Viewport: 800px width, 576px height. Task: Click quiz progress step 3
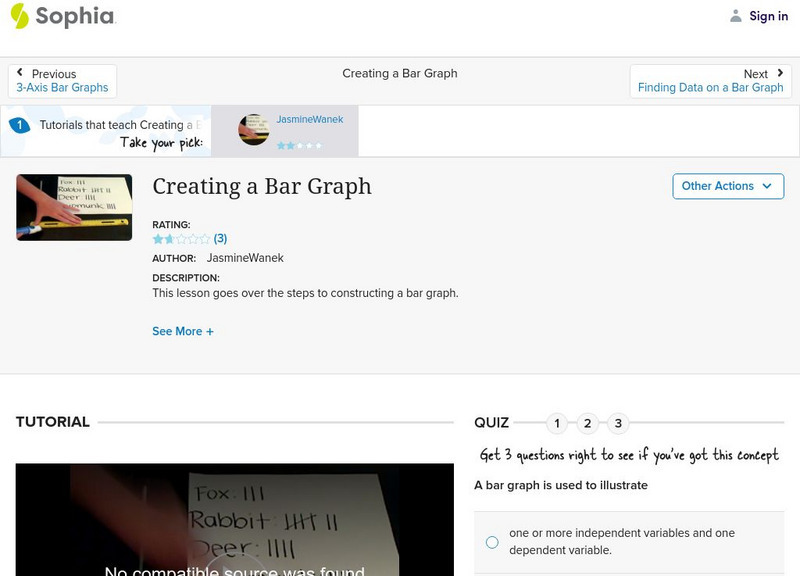618,423
